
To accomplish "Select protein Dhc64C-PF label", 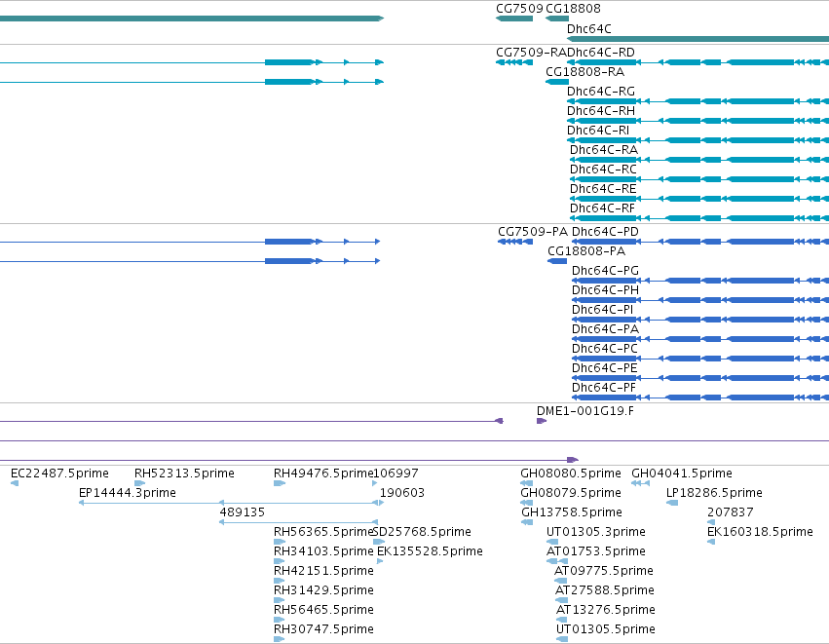I will tap(604, 388).
